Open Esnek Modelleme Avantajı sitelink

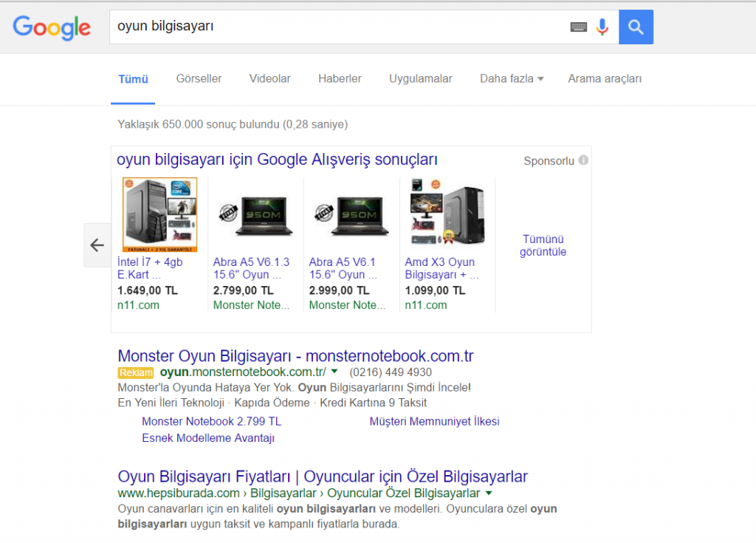[x=208, y=438]
